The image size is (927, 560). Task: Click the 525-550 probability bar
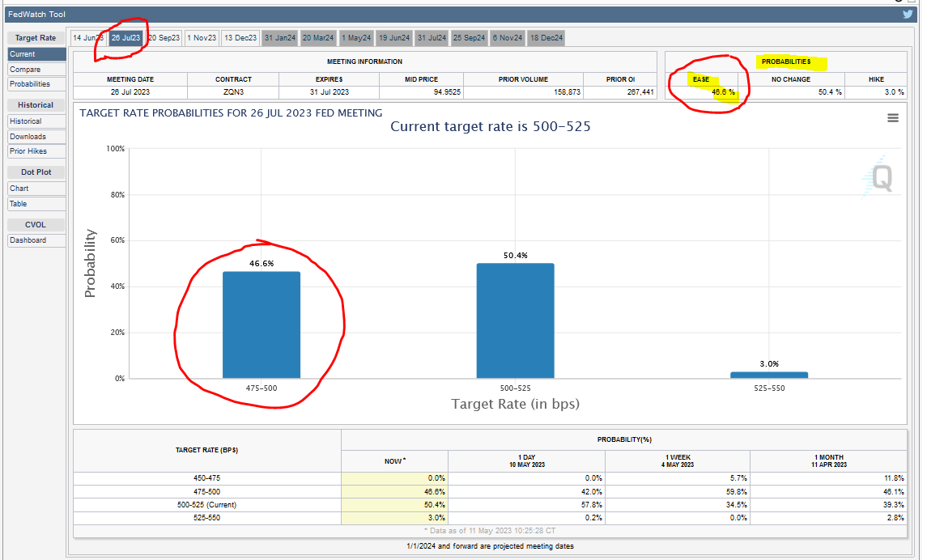(769, 375)
